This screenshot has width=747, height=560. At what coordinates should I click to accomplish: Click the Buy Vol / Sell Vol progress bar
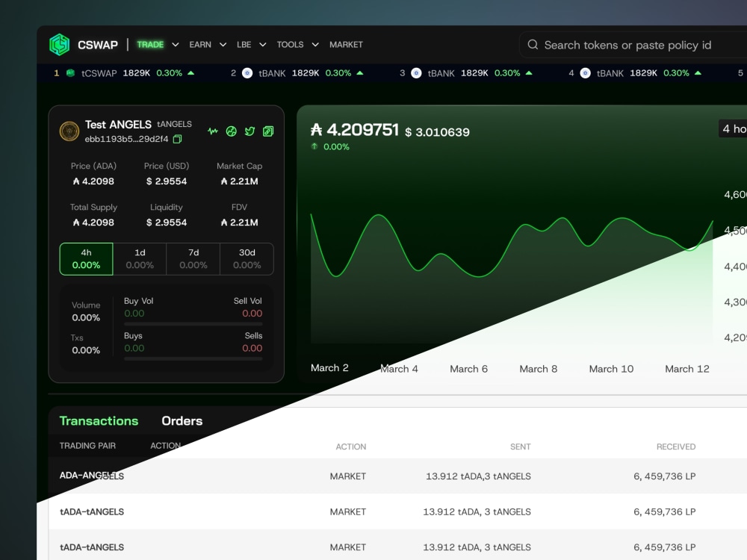click(x=193, y=324)
